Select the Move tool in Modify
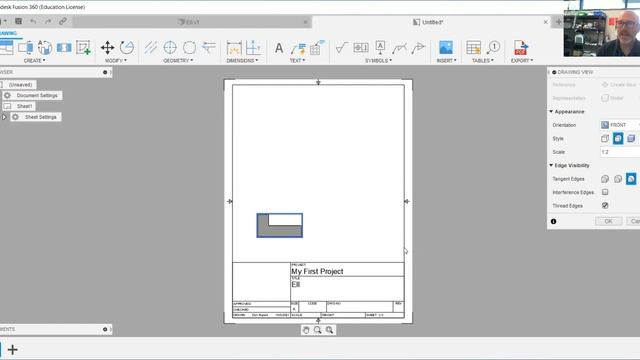640x360 pixels. click(x=107, y=47)
